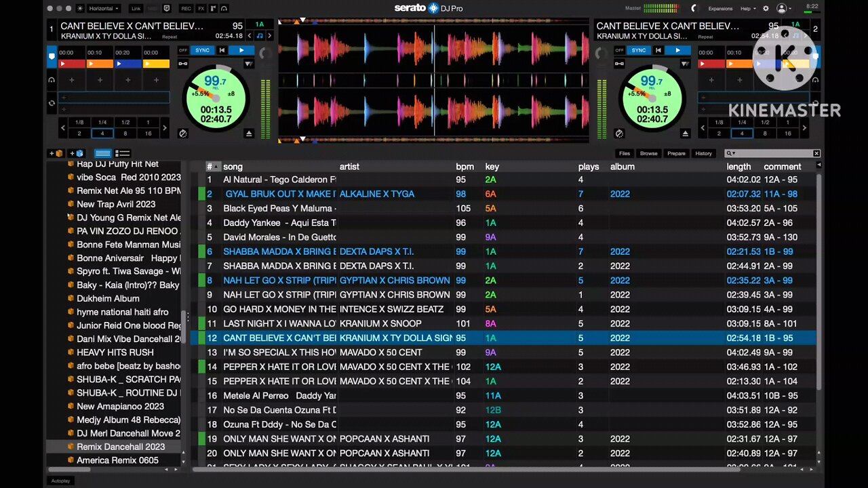Click the tempo range icon below deck 2's platter
This screenshot has height=488, width=868.
point(618,134)
